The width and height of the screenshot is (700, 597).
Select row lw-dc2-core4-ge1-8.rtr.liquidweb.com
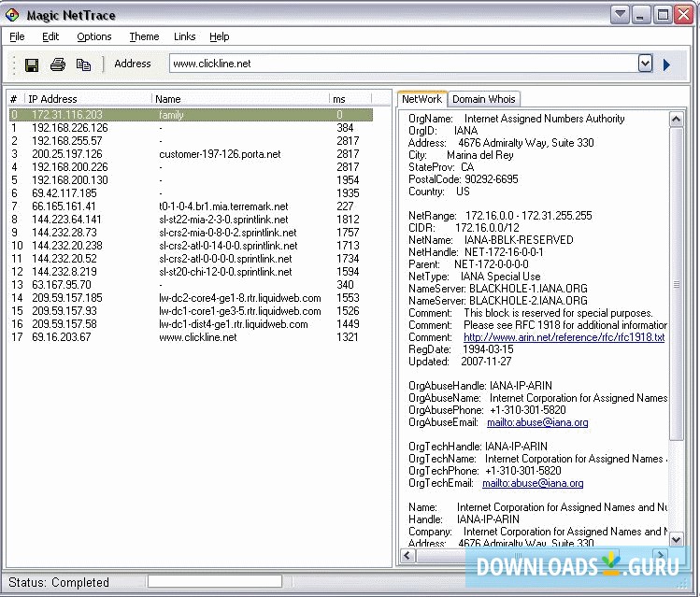pos(191,298)
